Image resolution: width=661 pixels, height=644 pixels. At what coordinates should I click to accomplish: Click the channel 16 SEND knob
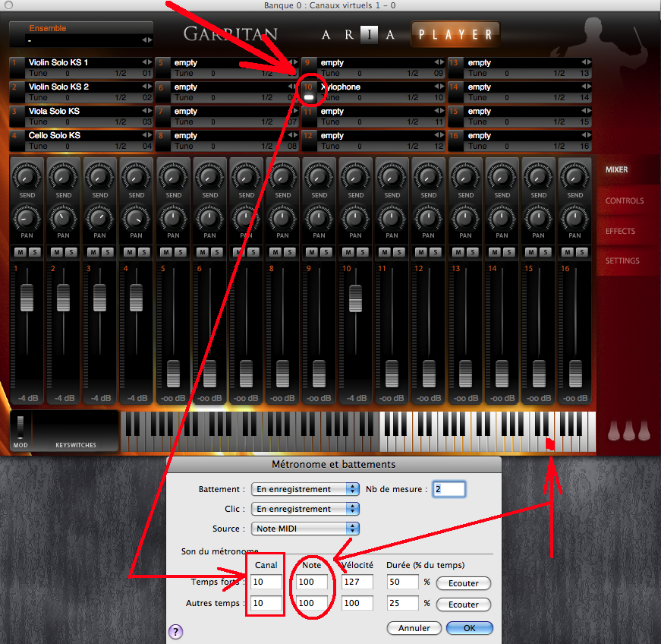575,178
